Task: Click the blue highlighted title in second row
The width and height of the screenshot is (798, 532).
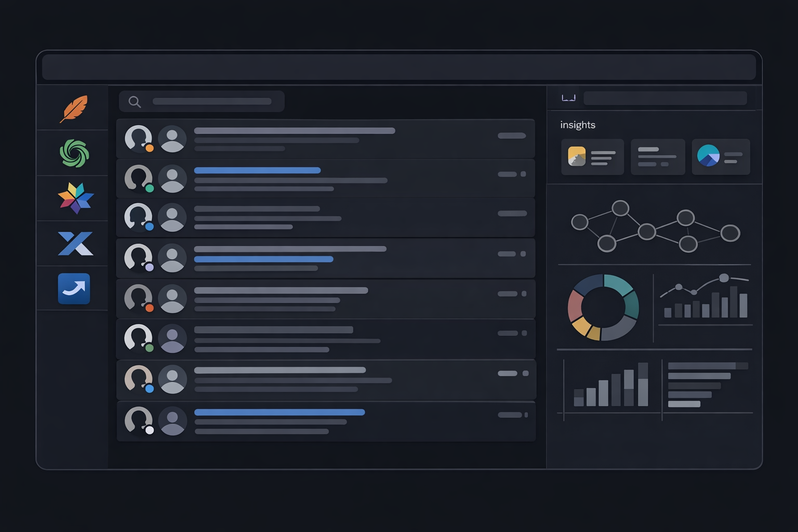Action: click(257, 170)
